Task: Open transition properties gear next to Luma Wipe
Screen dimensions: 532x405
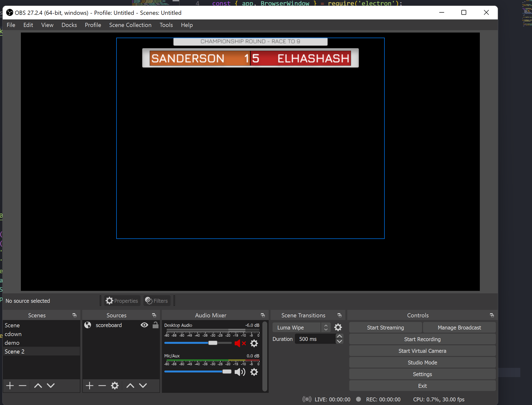Action: [338, 328]
